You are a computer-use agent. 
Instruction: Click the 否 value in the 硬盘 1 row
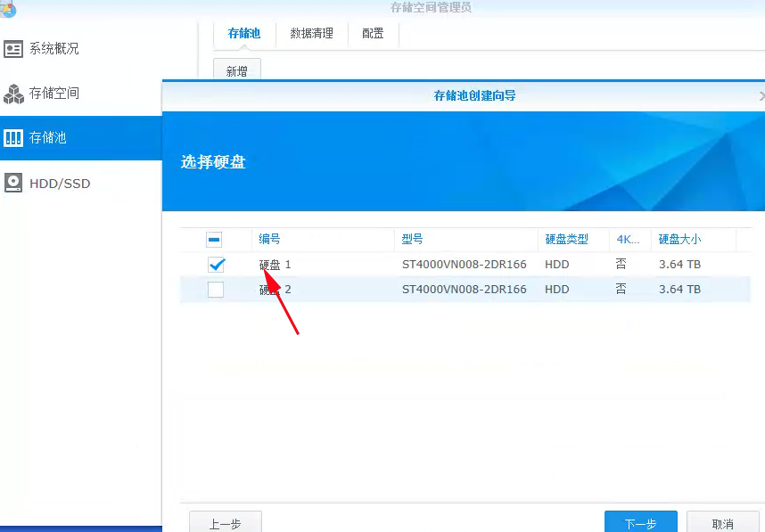[x=621, y=264]
